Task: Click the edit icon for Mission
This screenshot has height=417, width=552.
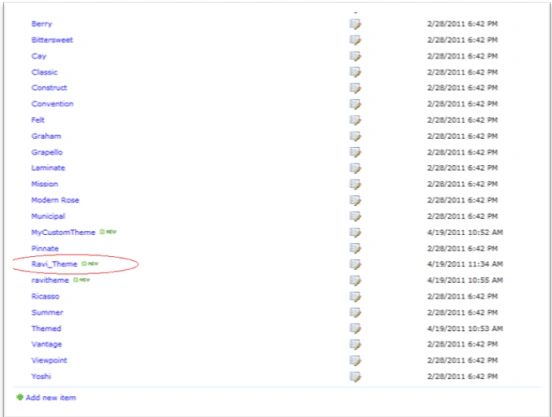Action: (x=355, y=184)
